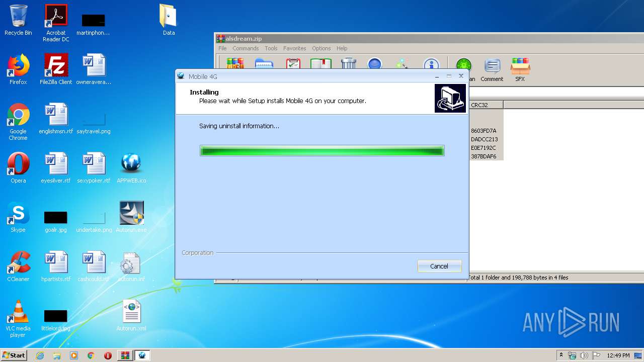Screen dimensions: 644x362
Task: Click WinRAR status bar total bytes text
Action: (518, 278)
